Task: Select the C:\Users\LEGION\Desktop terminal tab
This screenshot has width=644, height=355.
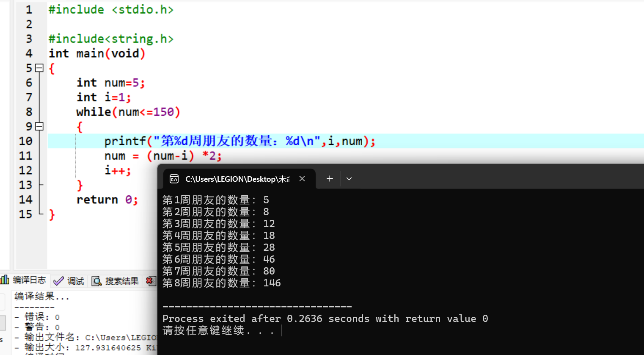Action: [x=239, y=179]
